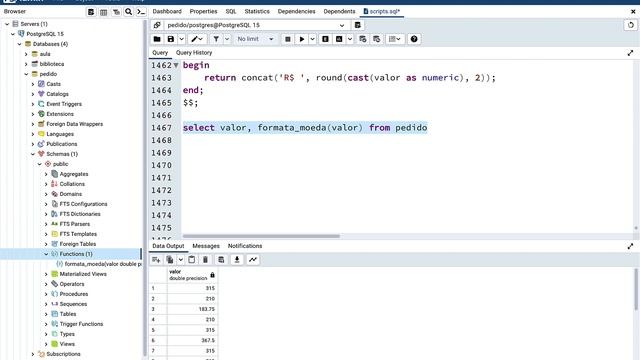Click the lock icon in valor column header
The image size is (640, 360).
212,275
